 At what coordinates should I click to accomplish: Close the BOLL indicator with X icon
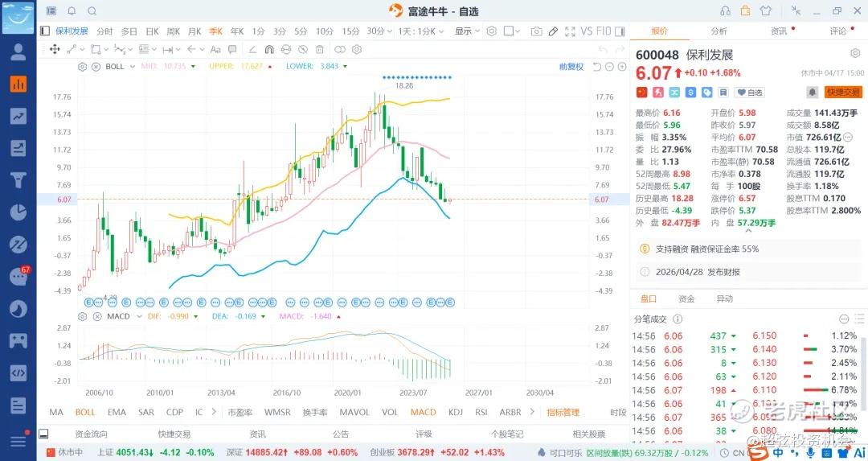[x=96, y=66]
